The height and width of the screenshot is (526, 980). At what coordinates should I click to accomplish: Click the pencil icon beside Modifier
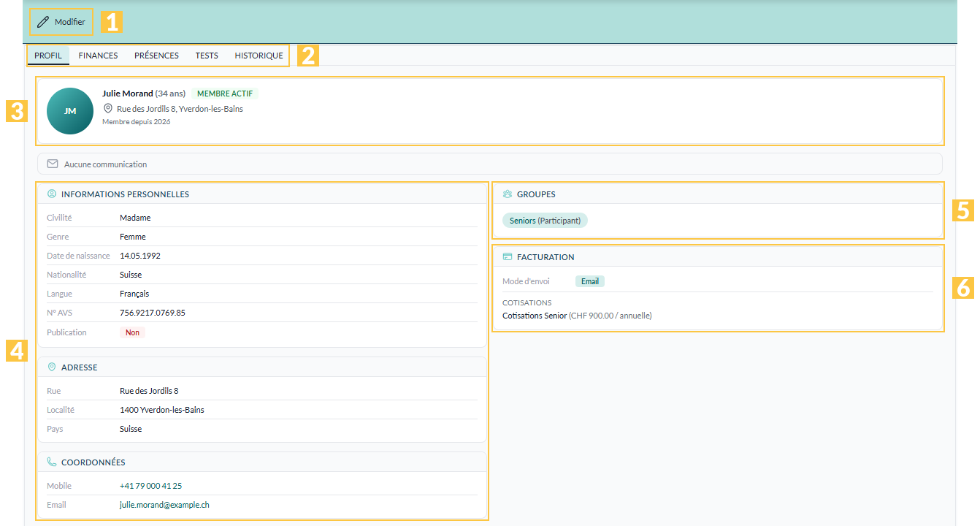pyautogui.click(x=43, y=22)
